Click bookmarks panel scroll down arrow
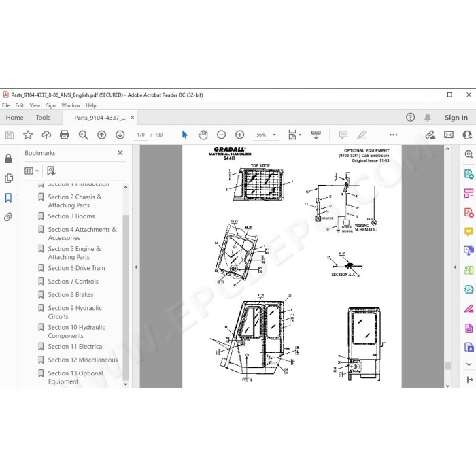Screen dimensions: 476x476 pyautogui.click(x=126, y=384)
